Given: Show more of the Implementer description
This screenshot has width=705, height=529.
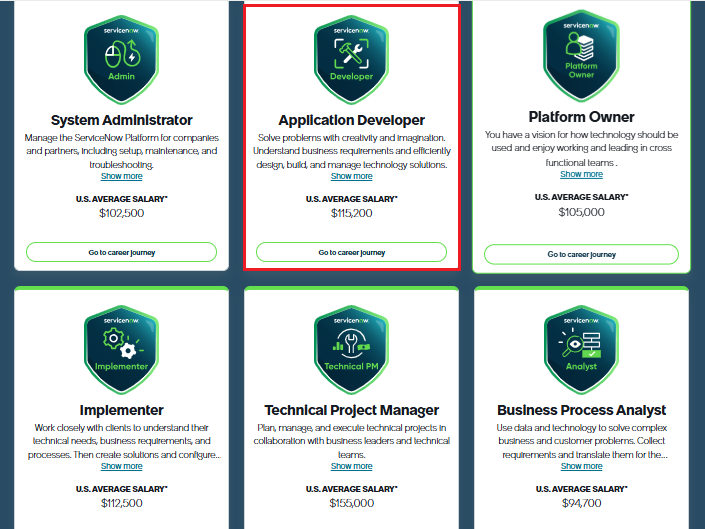Looking at the screenshot, I should coord(121,466).
